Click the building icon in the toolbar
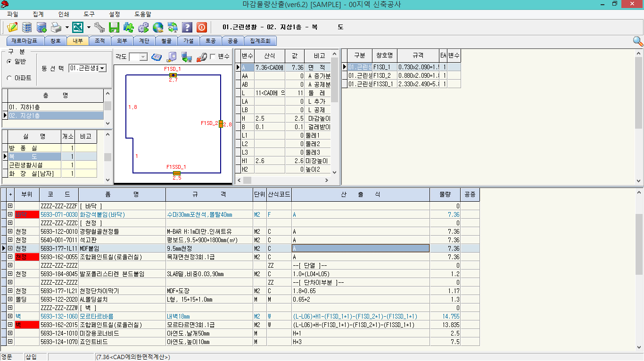 click(27, 27)
